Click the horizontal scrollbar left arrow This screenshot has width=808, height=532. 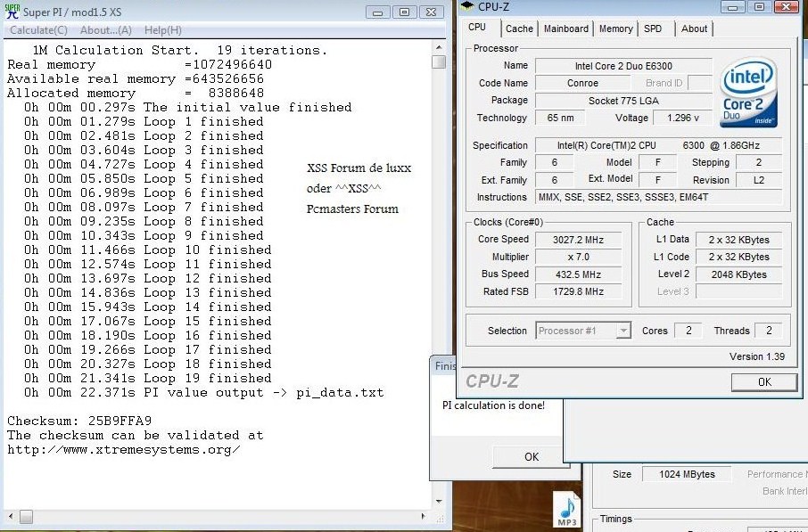11,516
